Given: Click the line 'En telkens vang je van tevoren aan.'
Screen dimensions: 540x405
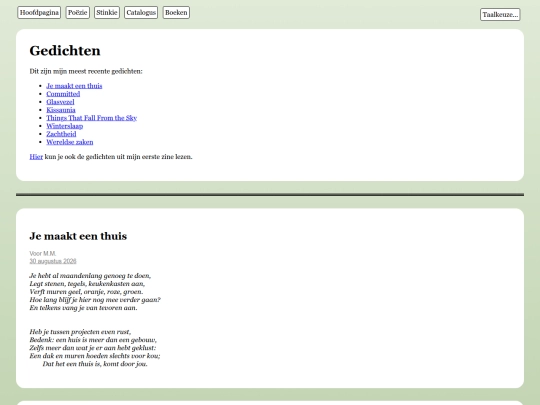Looking at the screenshot, I should coord(83,308).
